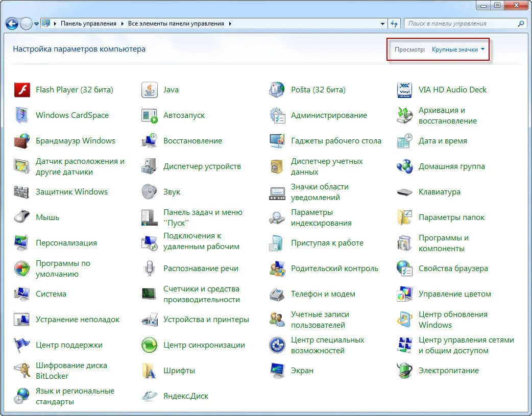Minimize the Control Panel window
Viewport: 532px width, 416px height.
click(x=483, y=5)
